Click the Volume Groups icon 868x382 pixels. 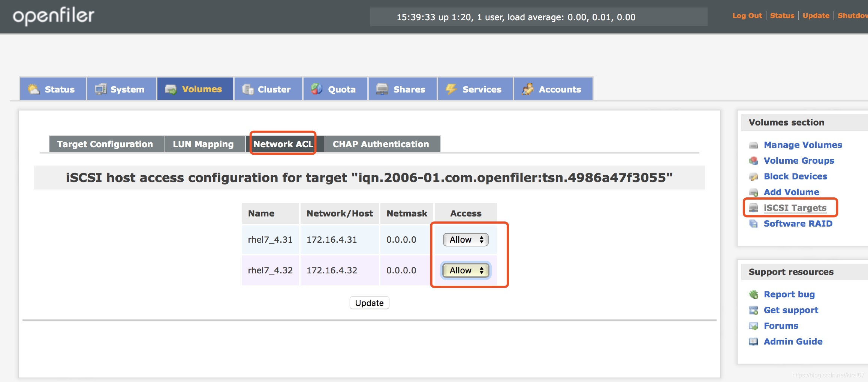[x=753, y=161]
